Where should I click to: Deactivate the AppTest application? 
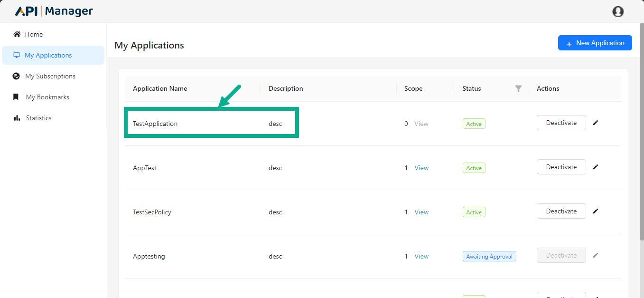[561, 167]
